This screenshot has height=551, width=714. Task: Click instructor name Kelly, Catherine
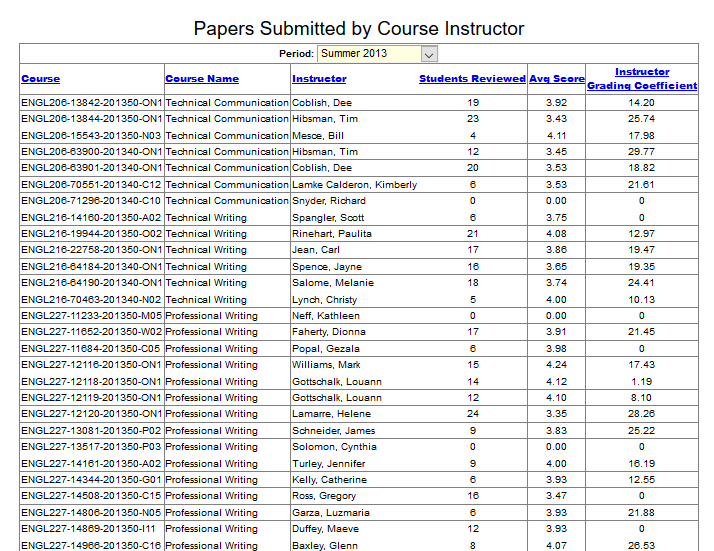pos(329,480)
